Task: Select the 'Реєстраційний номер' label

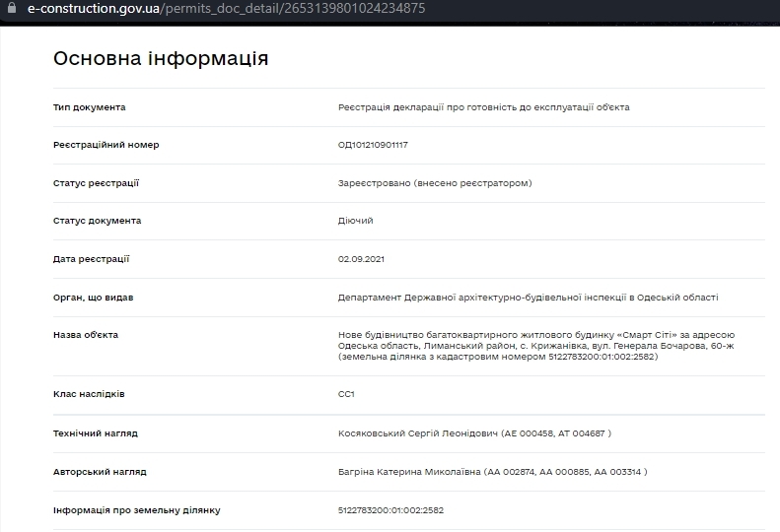Action: coord(106,145)
